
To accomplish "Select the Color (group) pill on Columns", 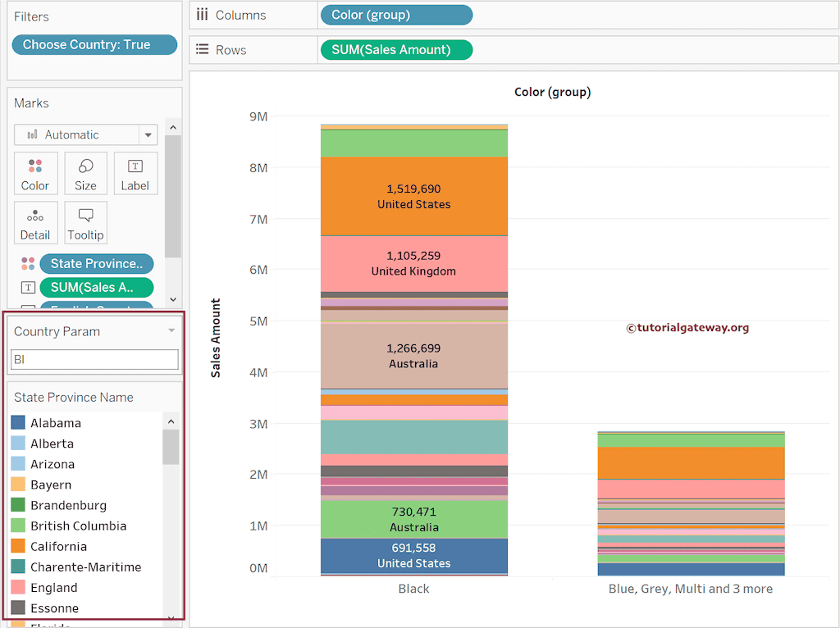I will pos(396,15).
